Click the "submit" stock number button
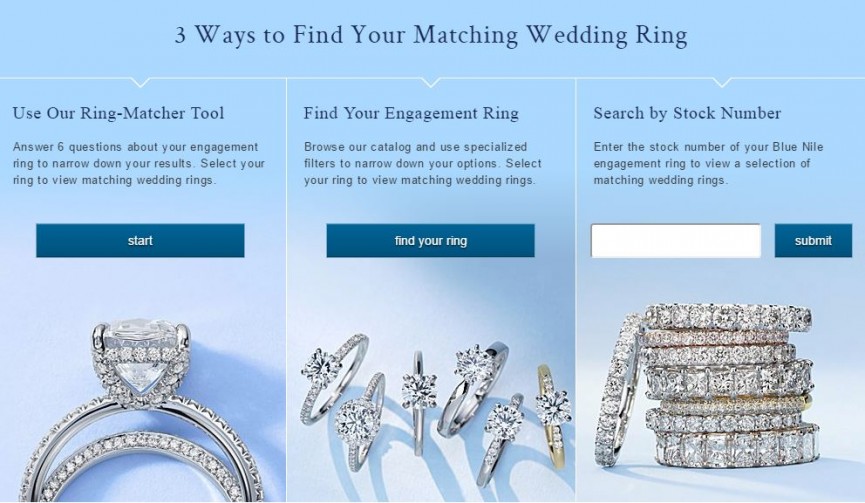The width and height of the screenshot is (865, 503). (813, 240)
